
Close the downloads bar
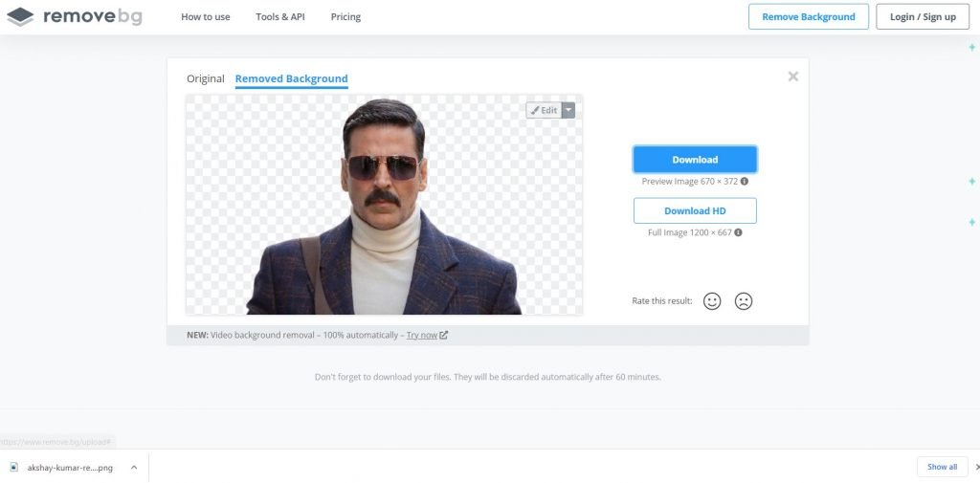click(x=976, y=467)
